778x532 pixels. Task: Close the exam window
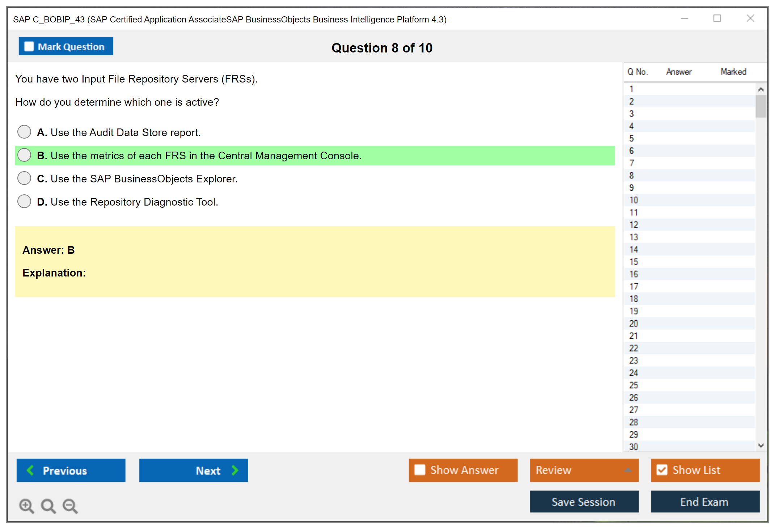tap(750, 18)
